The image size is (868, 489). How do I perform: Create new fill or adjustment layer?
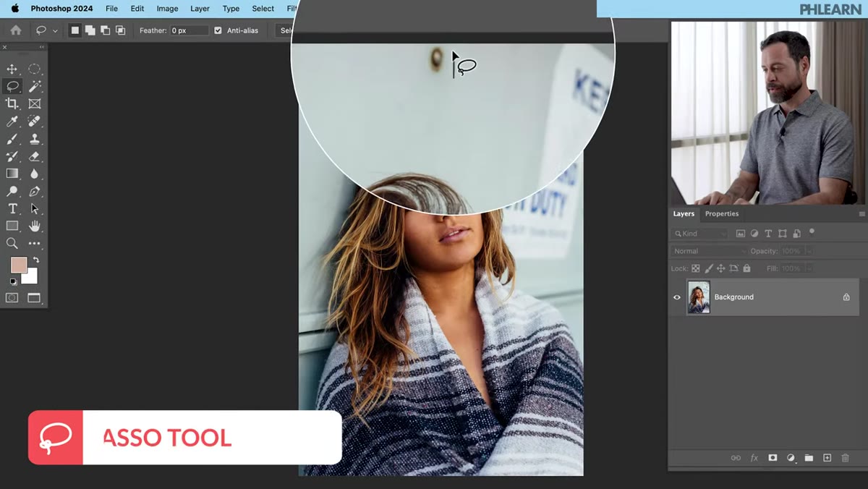click(x=791, y=458)
